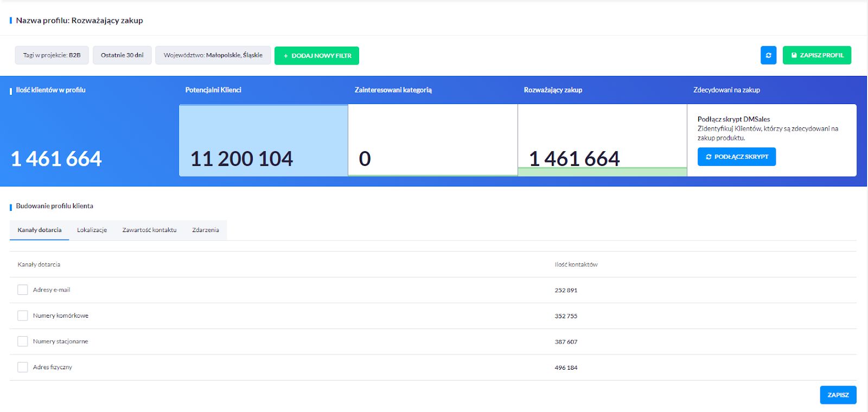868x412 pixels.
Task: Select the Adres fizyczny checkbox
Action: [x=23, y=367]
